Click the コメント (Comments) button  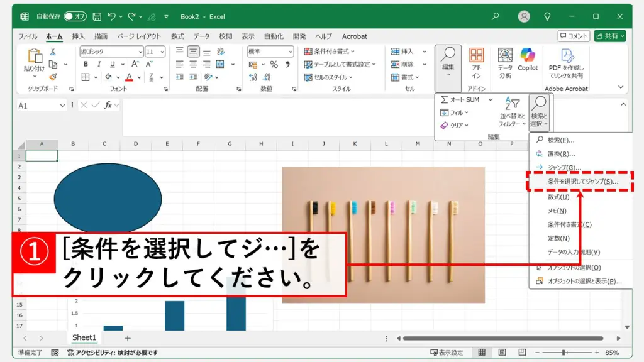pyautogui.click(x=574, y=36)
